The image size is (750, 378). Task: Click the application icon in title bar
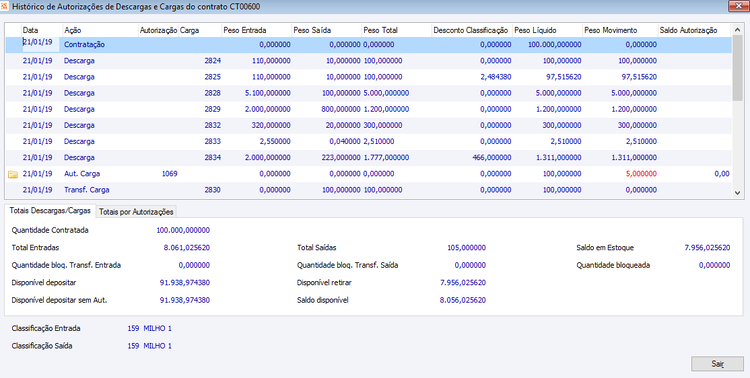pos(4,7)
